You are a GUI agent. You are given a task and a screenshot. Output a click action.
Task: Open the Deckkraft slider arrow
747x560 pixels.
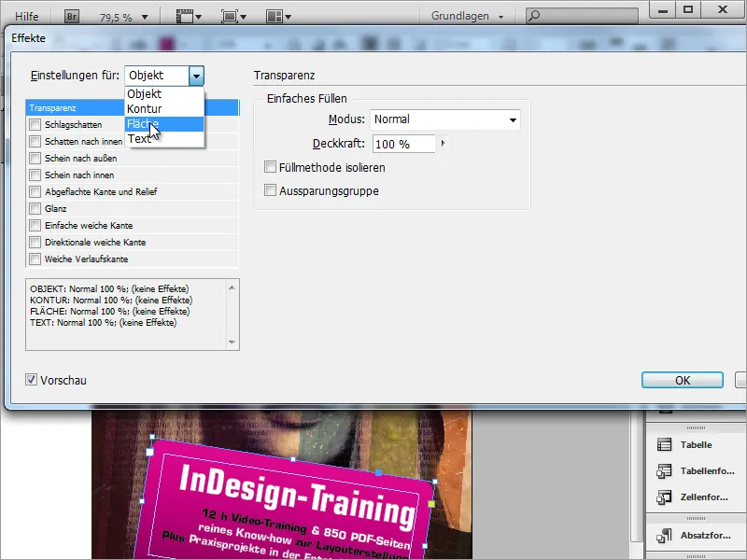pos(443,144)
